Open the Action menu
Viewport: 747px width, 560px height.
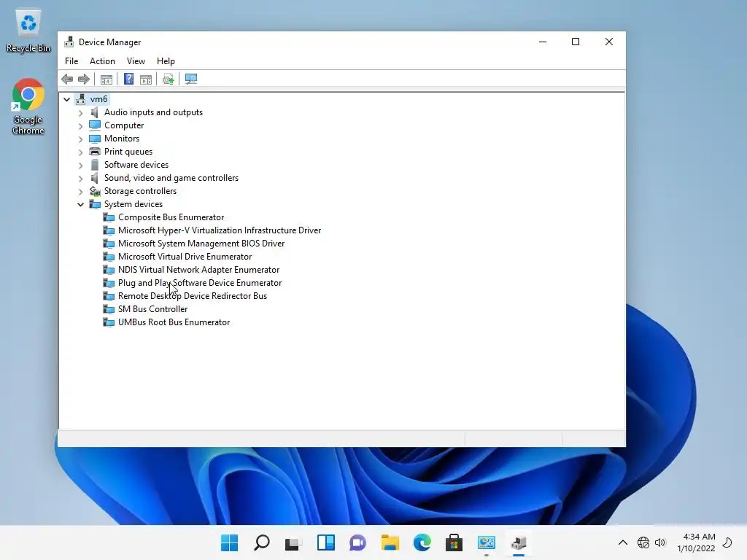pyautogui.click(x=102, y=61)
